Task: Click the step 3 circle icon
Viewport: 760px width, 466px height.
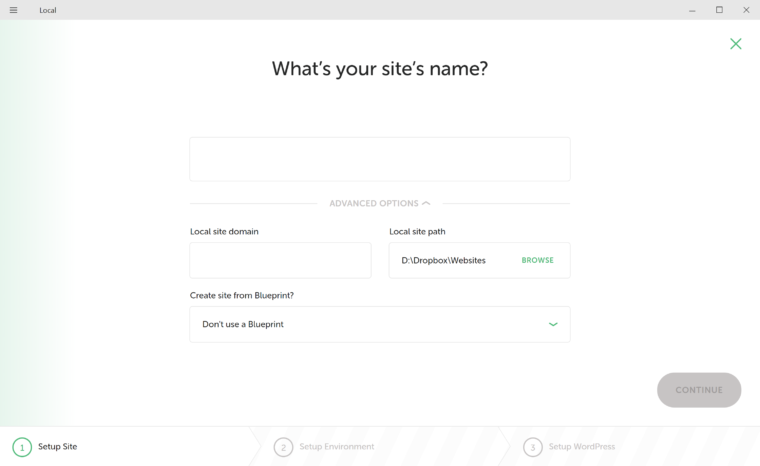Action: pyautogui.click(x=533, y=447)
